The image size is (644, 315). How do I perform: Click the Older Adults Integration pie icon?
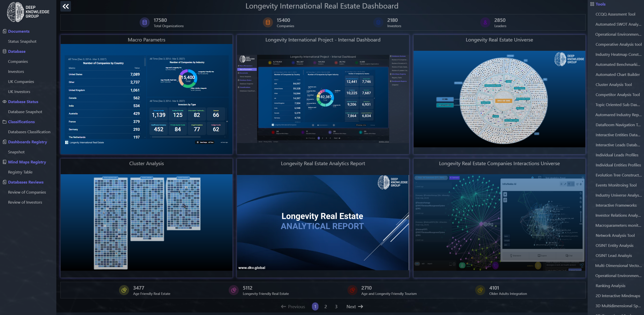pyautogui.click(x=480, y=290)
